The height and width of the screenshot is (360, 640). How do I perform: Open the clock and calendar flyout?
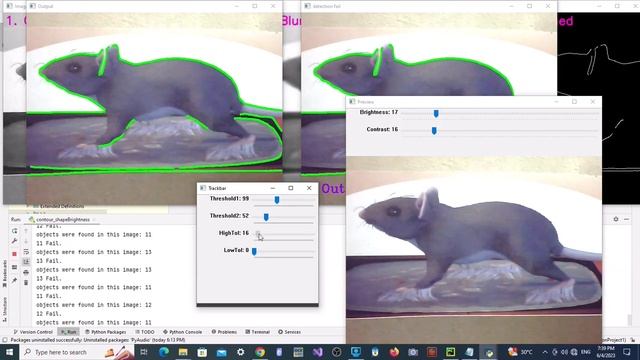coord(607,352)
